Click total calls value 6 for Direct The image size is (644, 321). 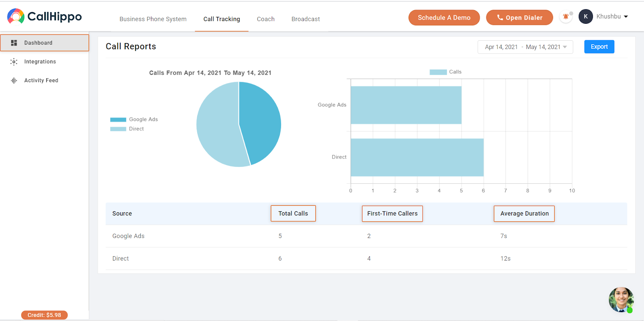(x=280, y=259)
